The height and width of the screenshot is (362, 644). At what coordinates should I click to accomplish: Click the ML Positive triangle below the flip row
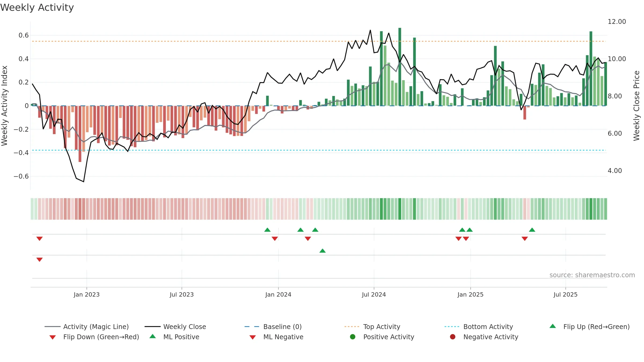323,251
